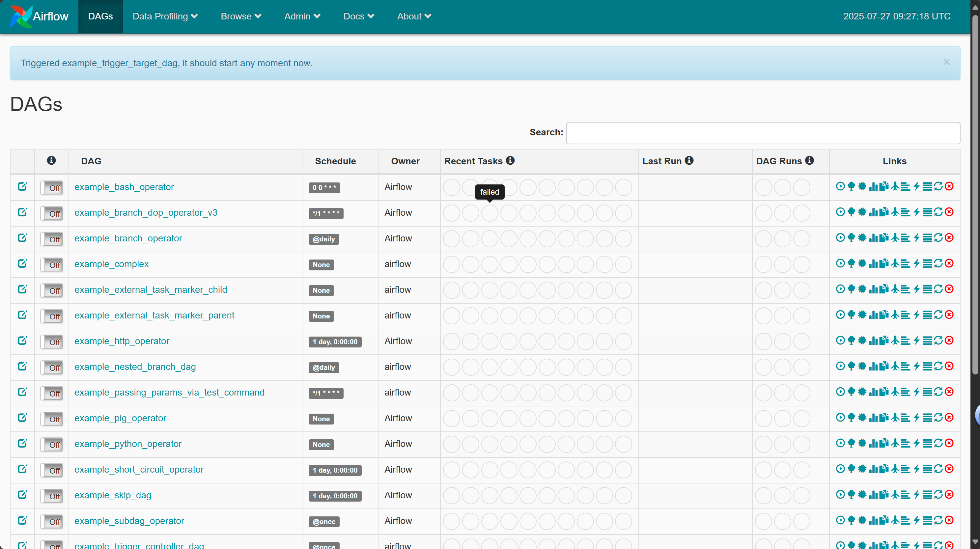This screenshot has height=549, width=980.
Task: Open Code lightning icon for example_subdag_operator
Action: (x=917, y=520)
